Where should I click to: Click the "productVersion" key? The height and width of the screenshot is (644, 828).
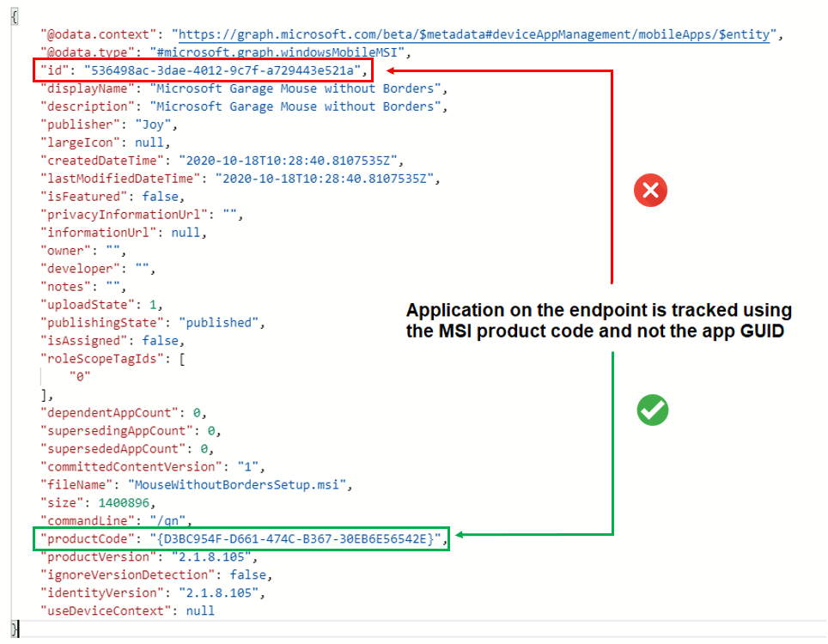coord(98,557)
